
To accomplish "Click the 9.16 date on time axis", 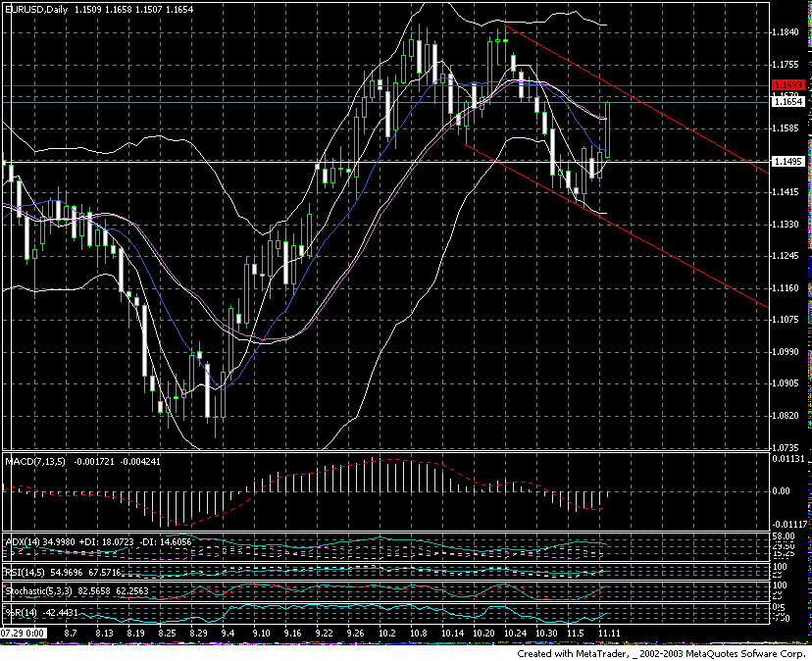I will coord(292,633).
